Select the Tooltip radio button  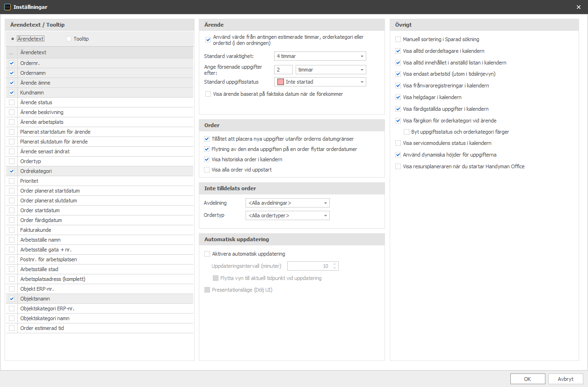69,39
